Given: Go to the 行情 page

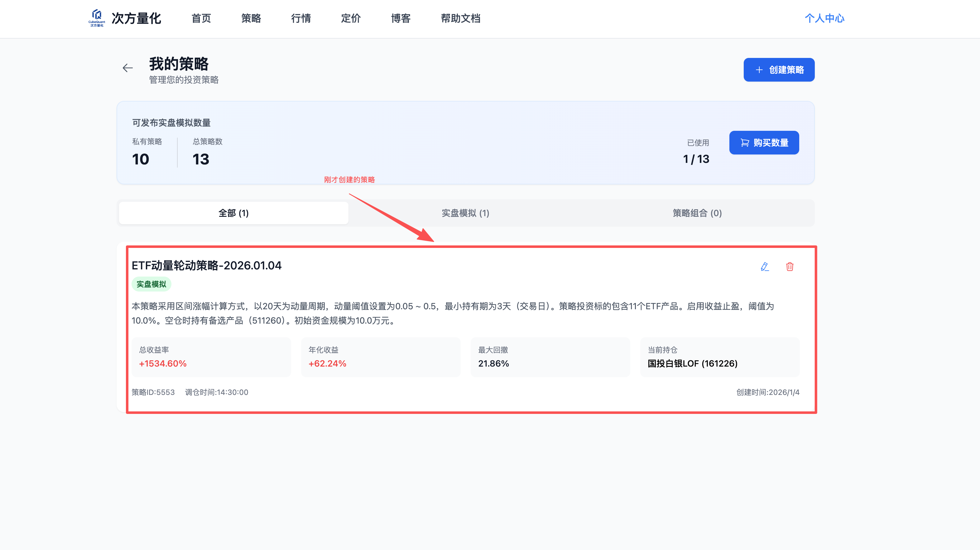Looking at the screenshot, I should pos(300,18).
